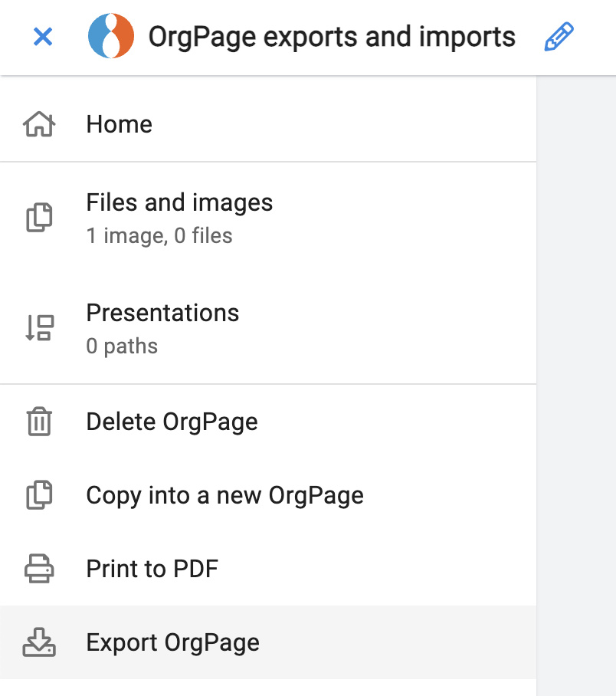Click the Export OrgPage download icon
616x696 pixels.
39,643
